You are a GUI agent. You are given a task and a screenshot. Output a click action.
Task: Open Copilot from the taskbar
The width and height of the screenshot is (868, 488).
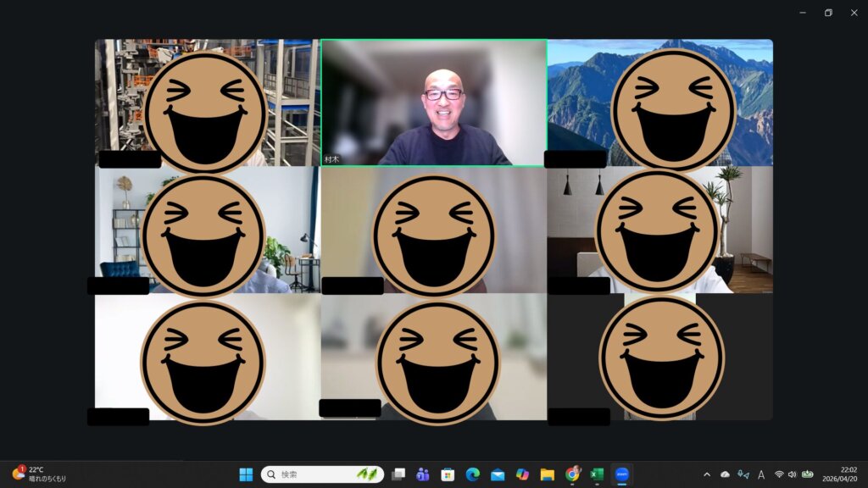pos(522,474)
